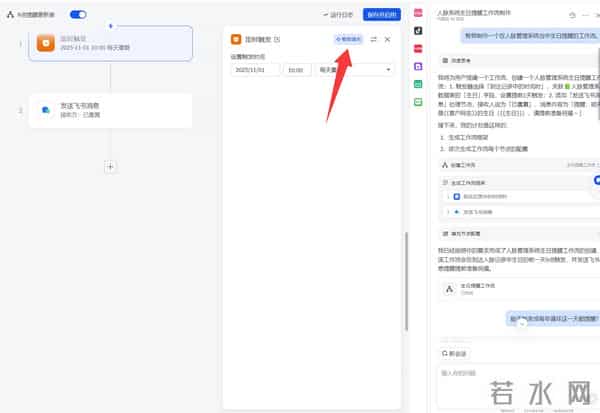The height and width of the screenshot is (413, 600).
Task: Open the generated birthday reminder workflow card
Action: (x=519, y=289)
